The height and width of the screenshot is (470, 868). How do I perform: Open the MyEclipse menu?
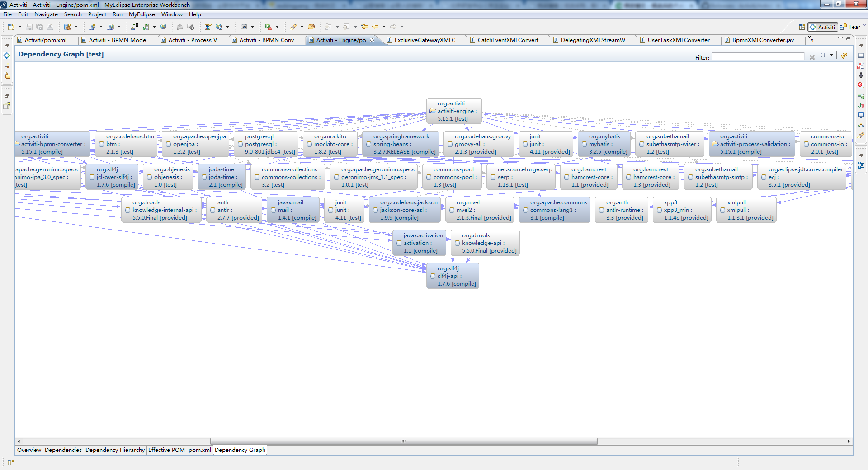142,14
